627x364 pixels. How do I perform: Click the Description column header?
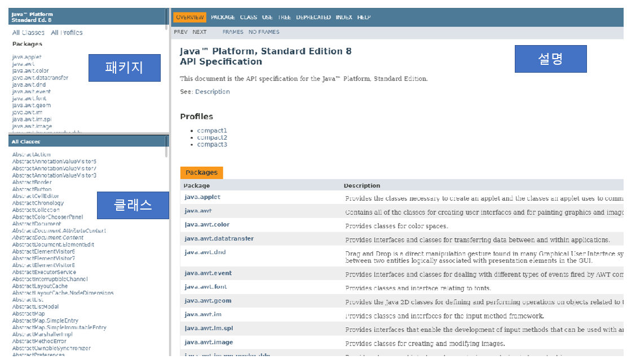click(x=362, y=186)
